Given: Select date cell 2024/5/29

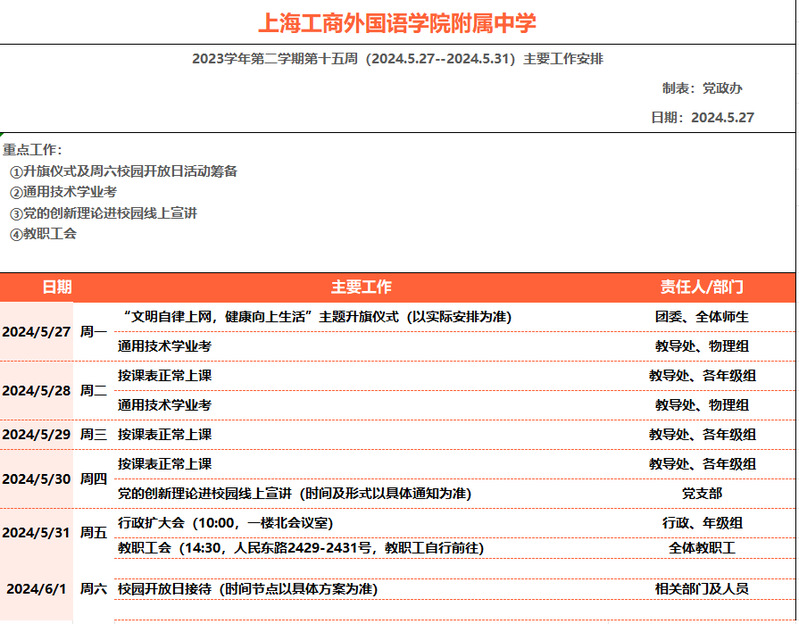Looking at the screenshot, I should 36,435.
